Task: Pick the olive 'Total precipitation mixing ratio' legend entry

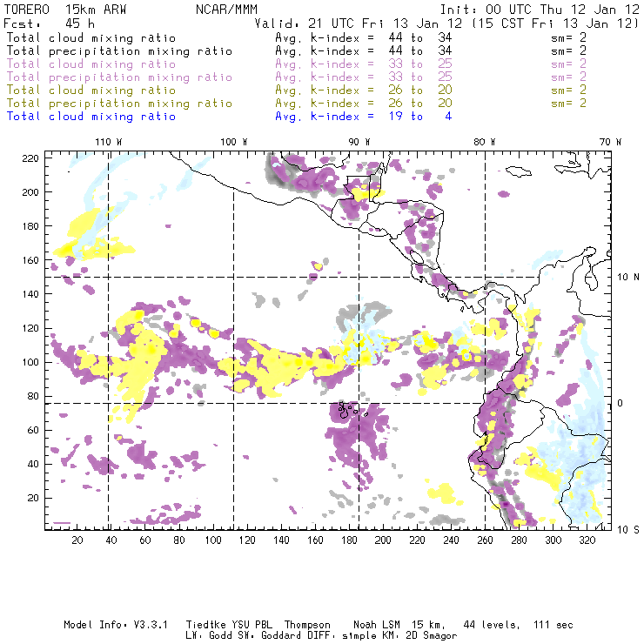Action: (119, 104)
